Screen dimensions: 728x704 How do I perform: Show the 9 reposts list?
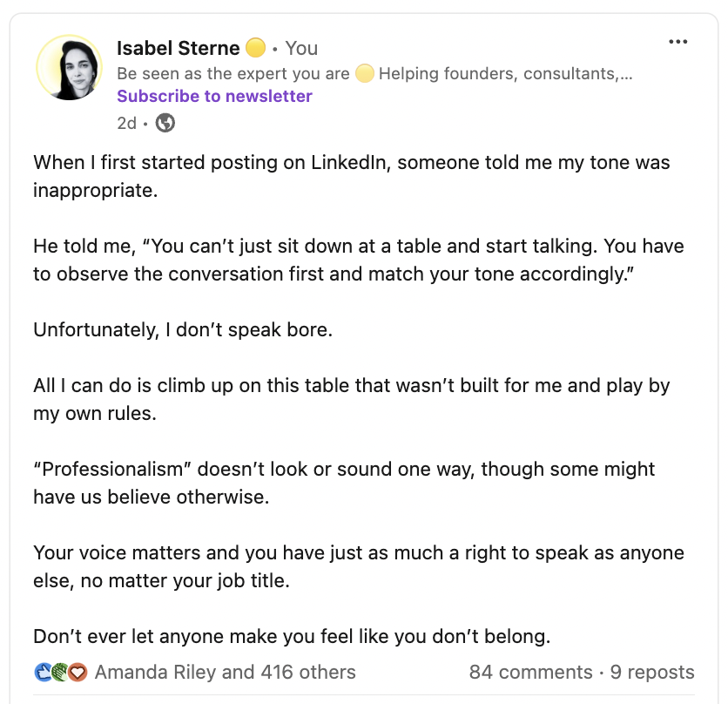652,673
